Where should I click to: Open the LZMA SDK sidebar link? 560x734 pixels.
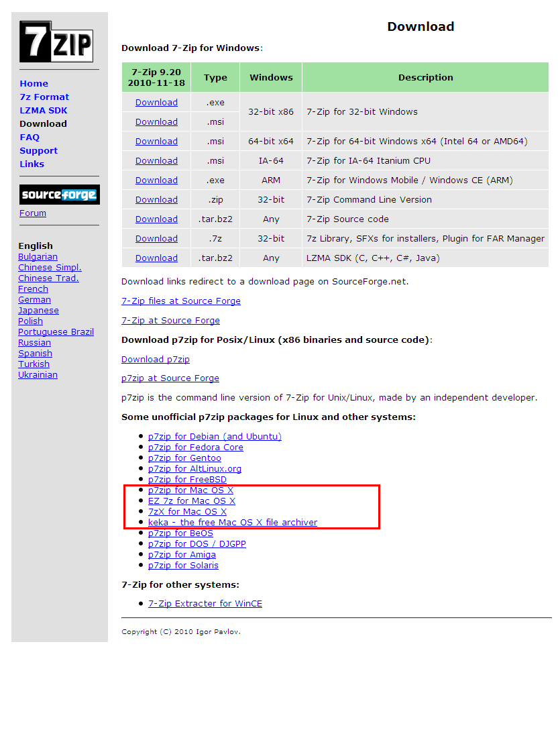(x=43, y=111)
